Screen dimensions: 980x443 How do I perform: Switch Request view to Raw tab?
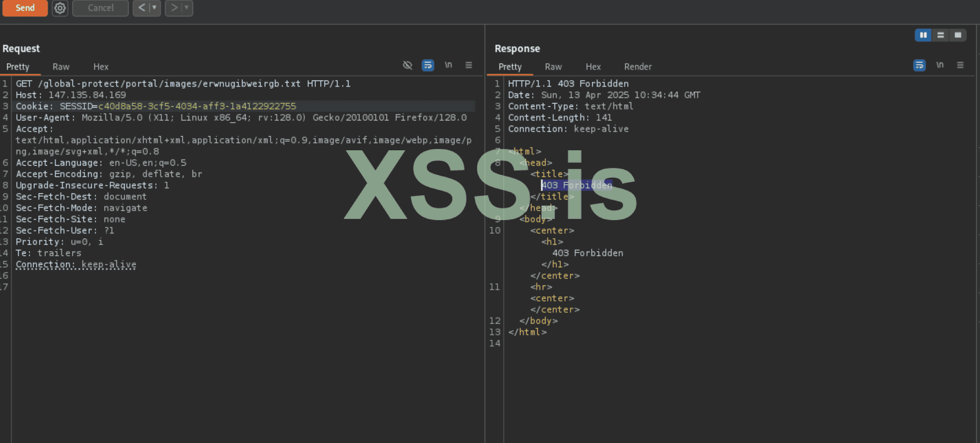pos(61,67)
